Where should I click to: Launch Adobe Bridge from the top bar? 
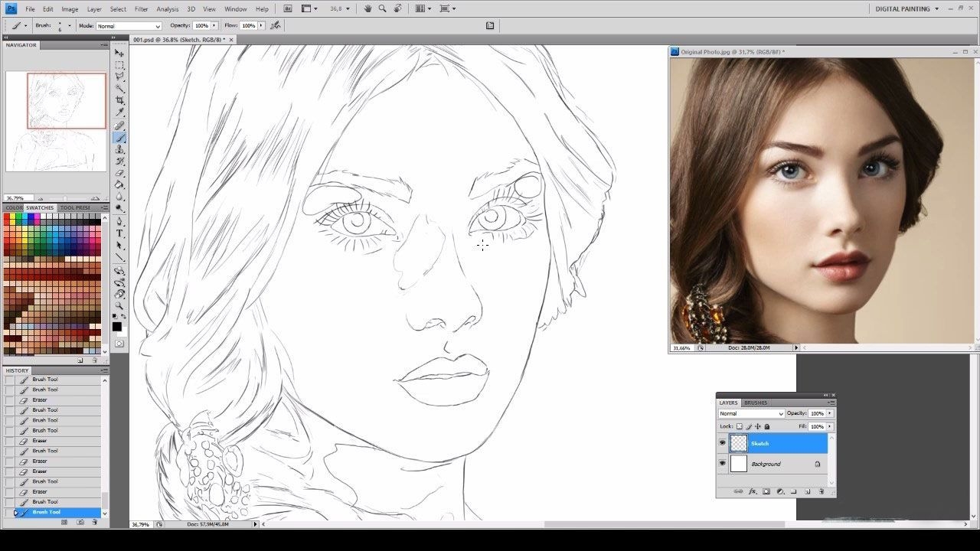(x=287, y=8)
